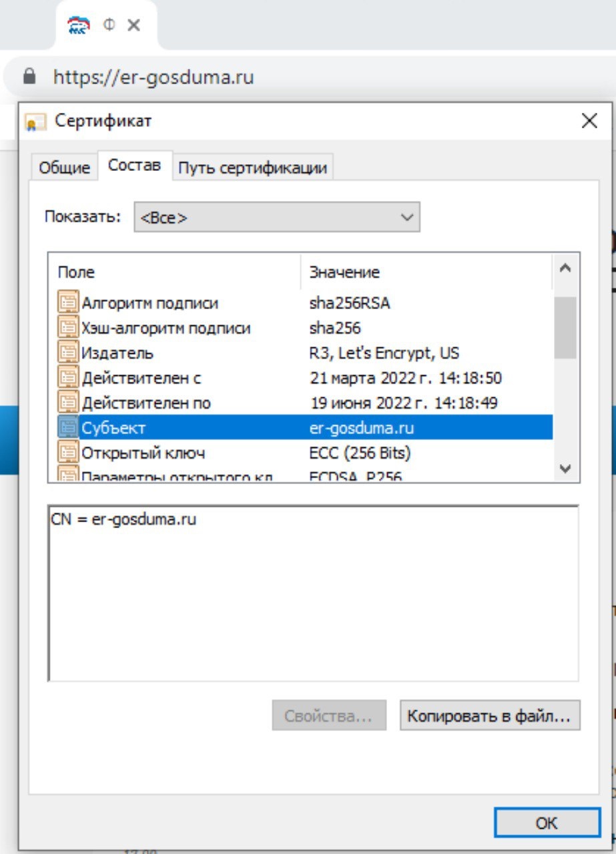
Task: Click the sha256 hash algorithm value
Action: pos(335,329)
